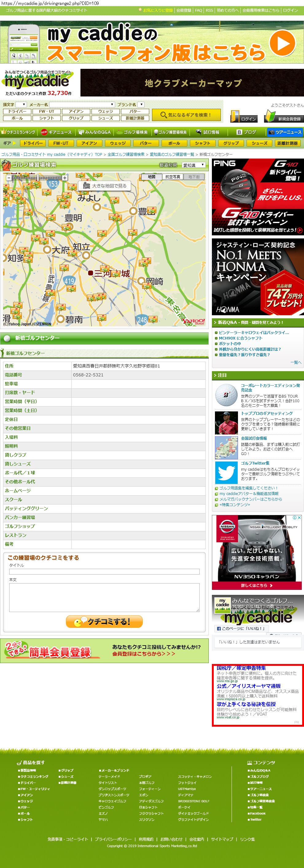Open the 頭文字 initial letter dropdown
The height and width of the screenshot is (868, 304).
click(x=21, y=104)
